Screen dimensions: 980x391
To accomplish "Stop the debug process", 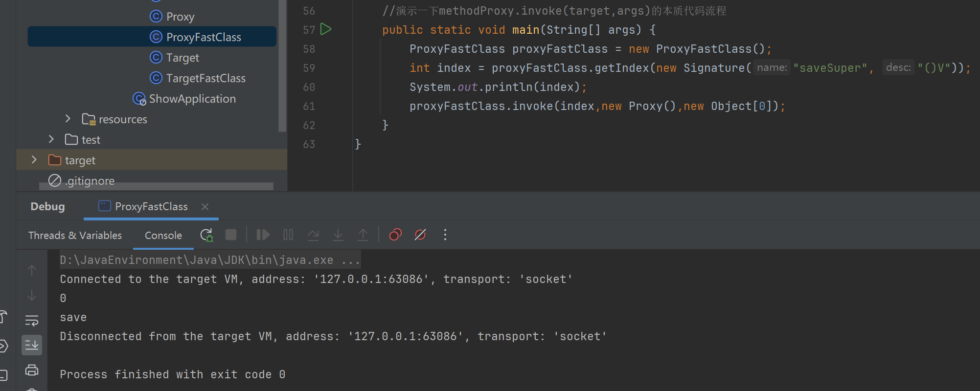I will coord(231,235).
